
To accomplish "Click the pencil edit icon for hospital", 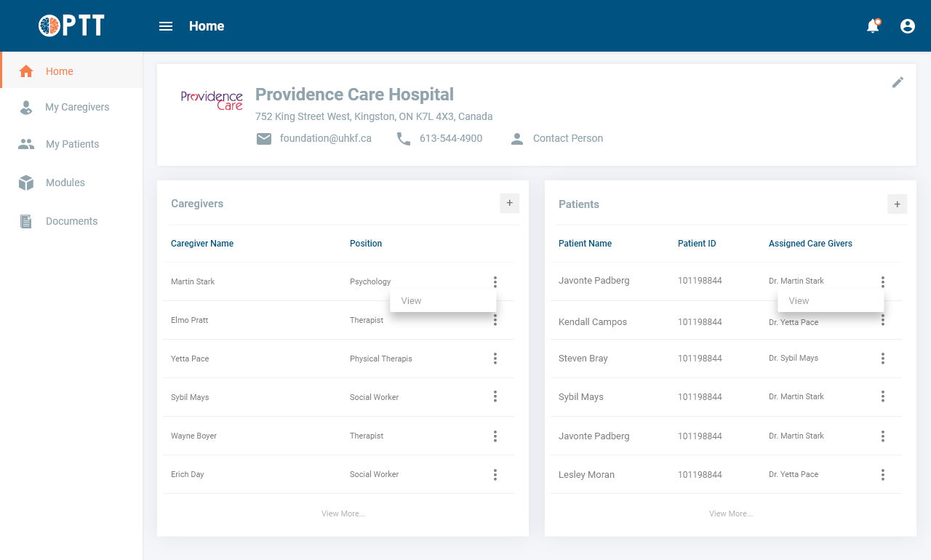I will tap(898, 82).
